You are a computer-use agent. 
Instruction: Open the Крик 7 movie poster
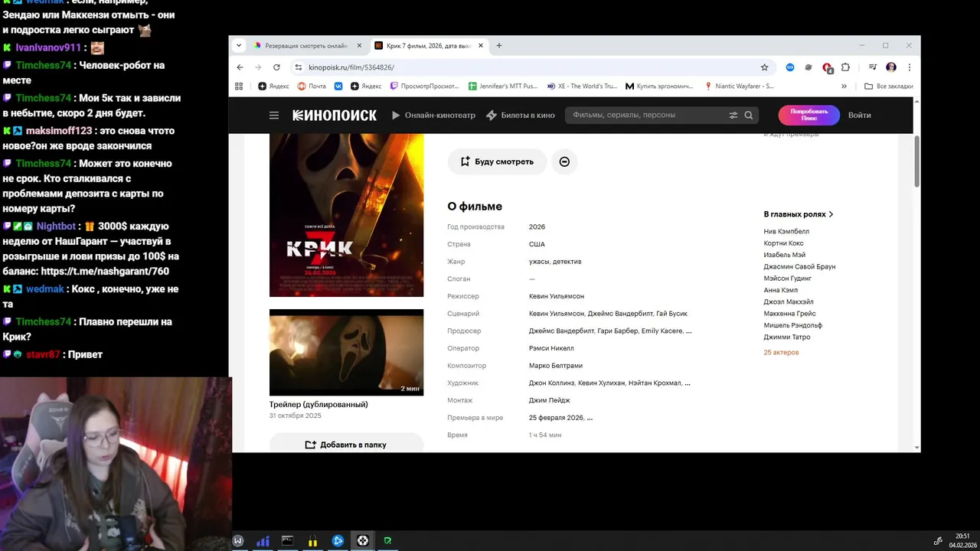[346, 215]
